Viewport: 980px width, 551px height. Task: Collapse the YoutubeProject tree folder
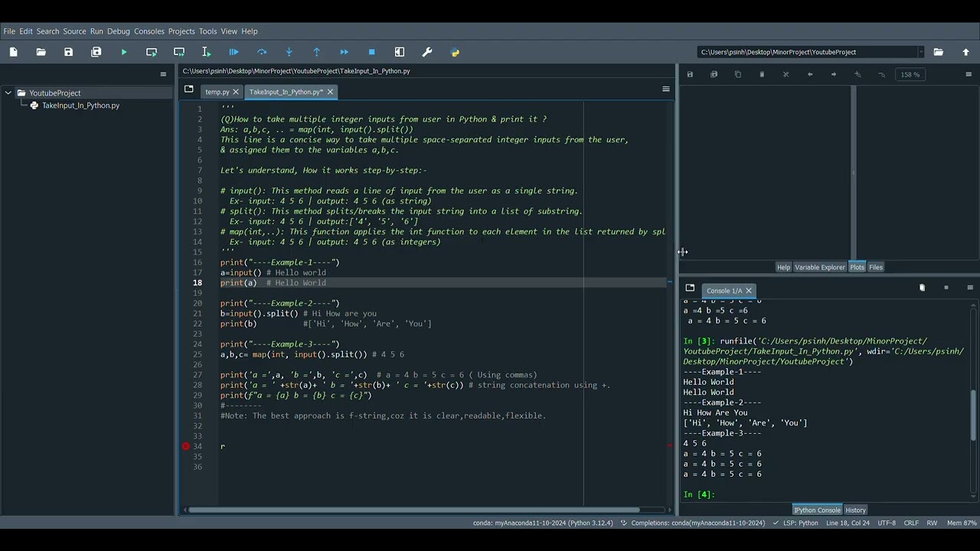(x=8, y=93)
